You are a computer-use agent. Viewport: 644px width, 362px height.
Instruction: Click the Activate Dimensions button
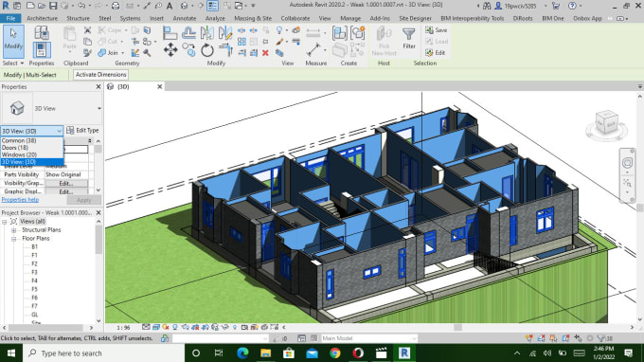(101, 75)
